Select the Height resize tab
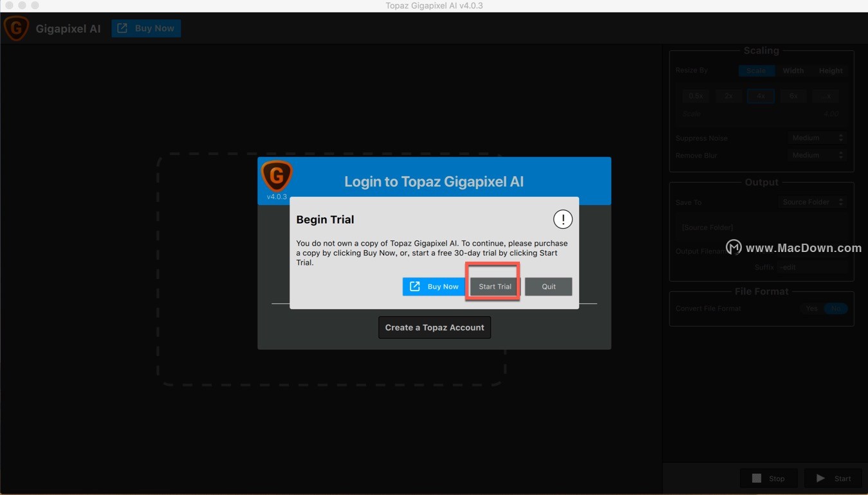Screen dimensions: 868x495 [831, 71]
